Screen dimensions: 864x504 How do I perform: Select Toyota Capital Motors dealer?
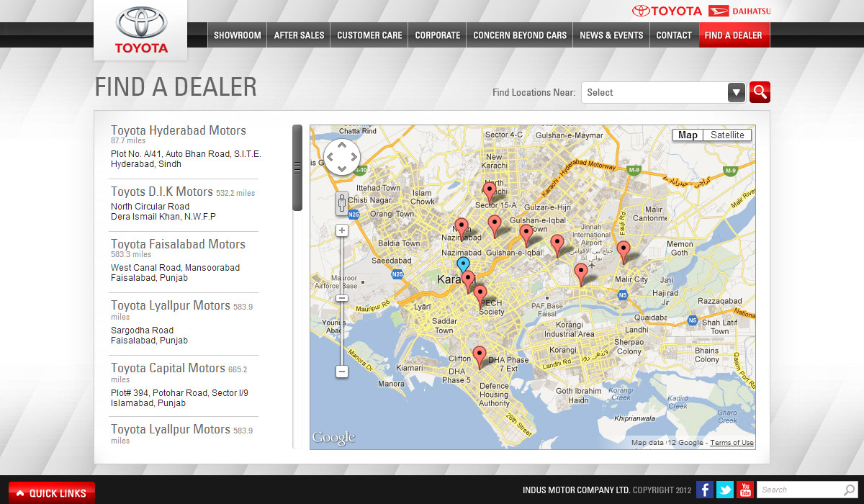(168, 368)
